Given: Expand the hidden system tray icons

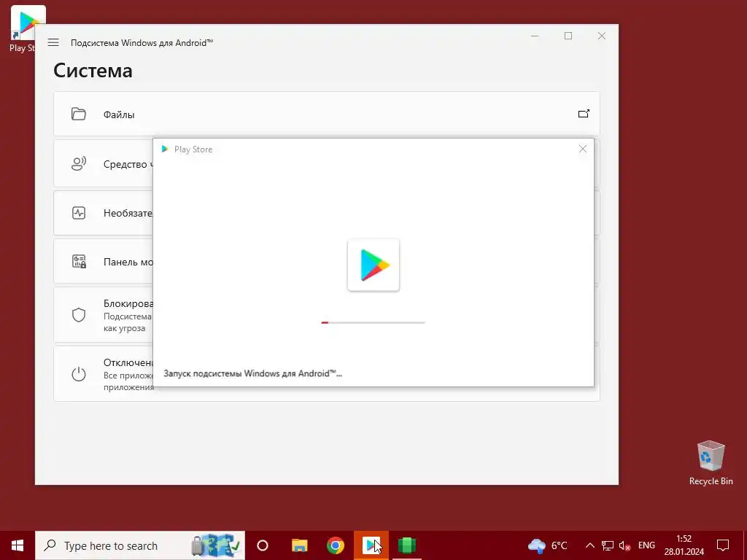Looking at the screenshot, I should coord(589,545).
